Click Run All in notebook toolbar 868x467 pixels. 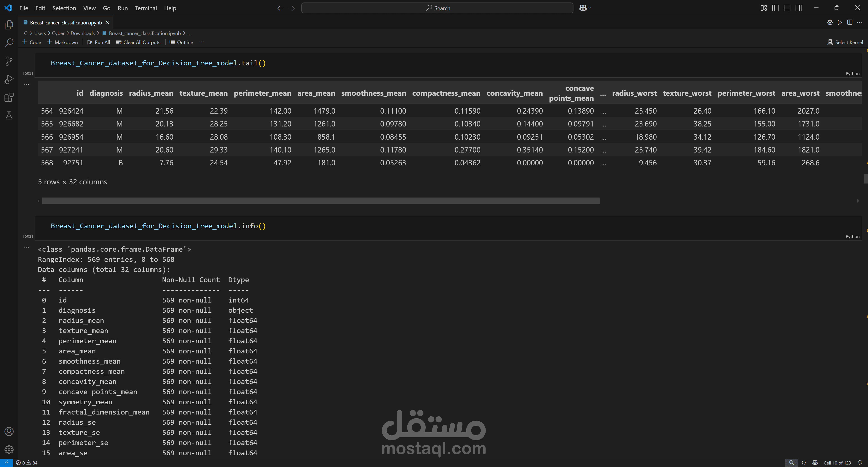98,42
